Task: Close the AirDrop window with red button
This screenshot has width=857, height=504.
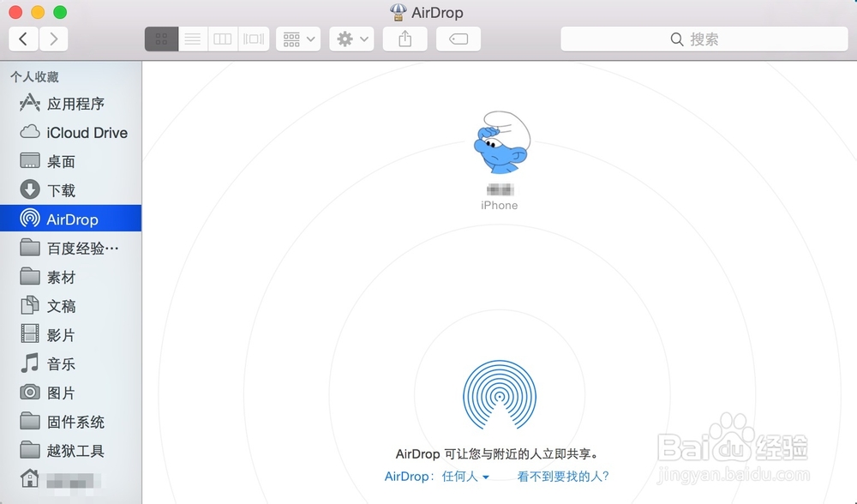Action: pos(15,12)
